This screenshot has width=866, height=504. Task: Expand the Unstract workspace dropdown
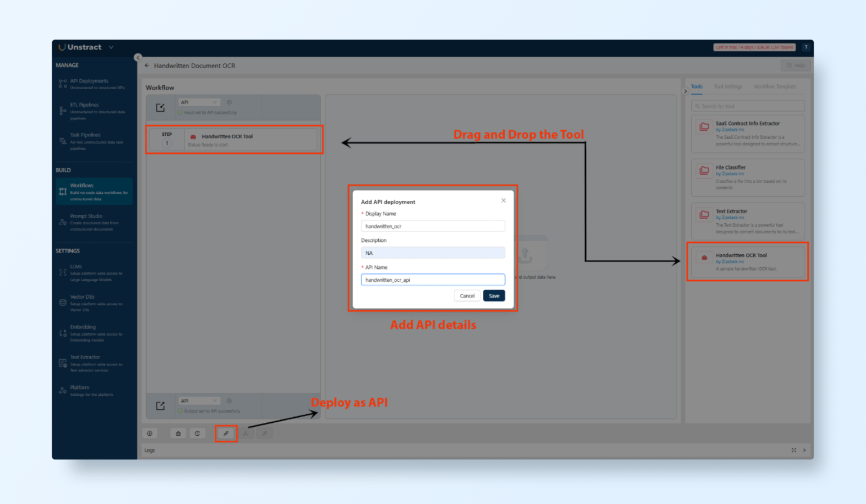[x=111, y=47]
